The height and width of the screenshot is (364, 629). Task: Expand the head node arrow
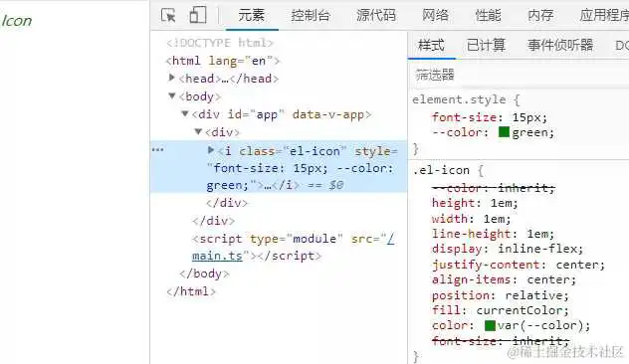[x=172, y=78]
